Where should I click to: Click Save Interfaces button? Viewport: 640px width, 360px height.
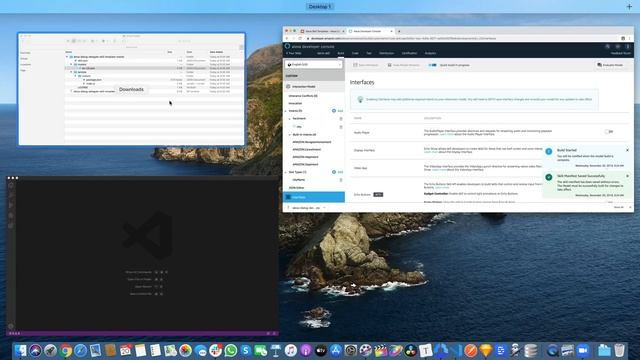tap(366, 65)
